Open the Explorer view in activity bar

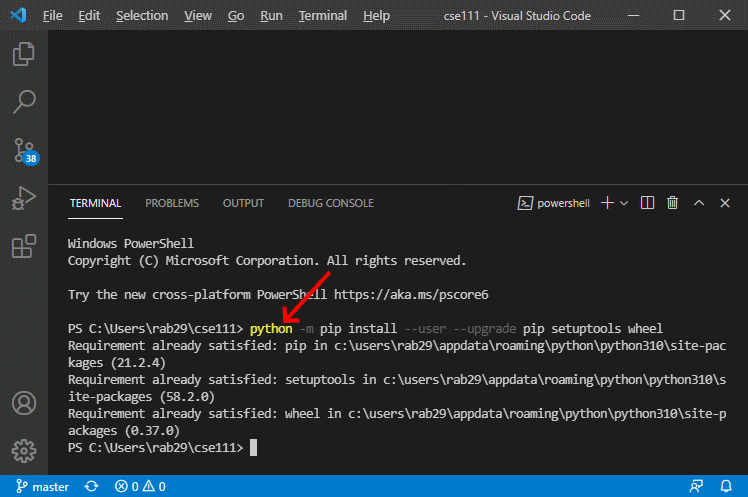click(24, 54)
